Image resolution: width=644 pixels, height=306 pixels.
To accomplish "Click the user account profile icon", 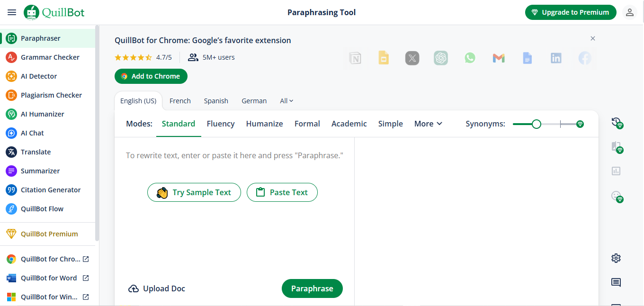I will coord(629,12).
